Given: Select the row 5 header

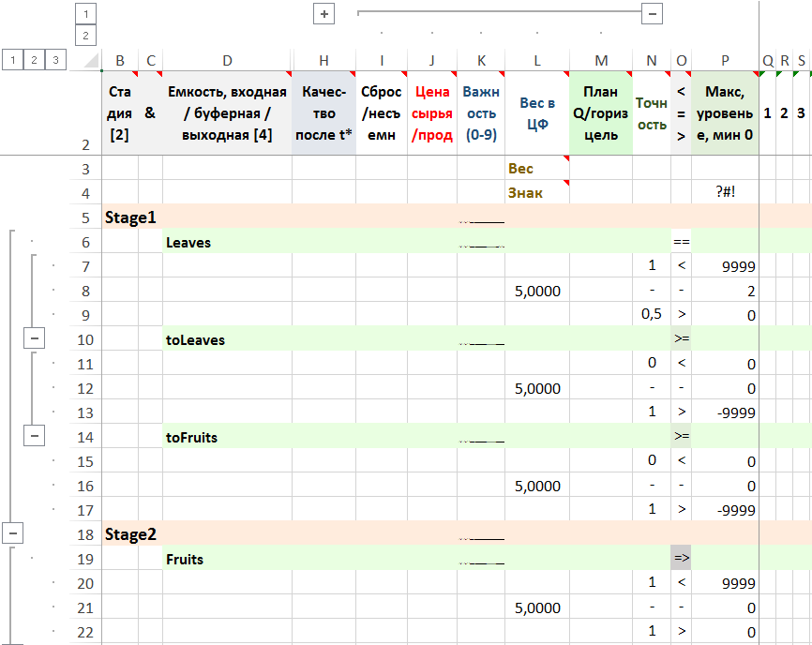Looking at the screenshot, I should 85,217.
